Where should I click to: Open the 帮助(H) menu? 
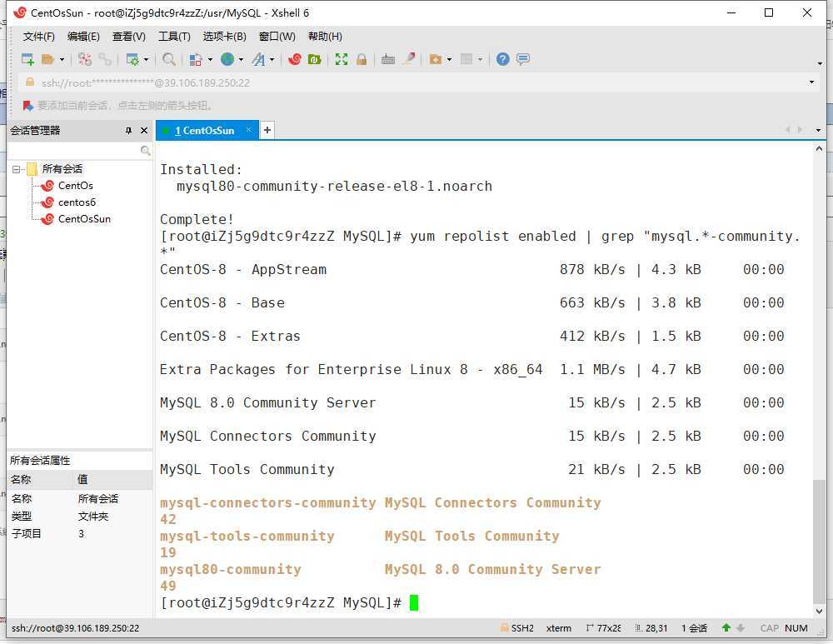point(325,37)
